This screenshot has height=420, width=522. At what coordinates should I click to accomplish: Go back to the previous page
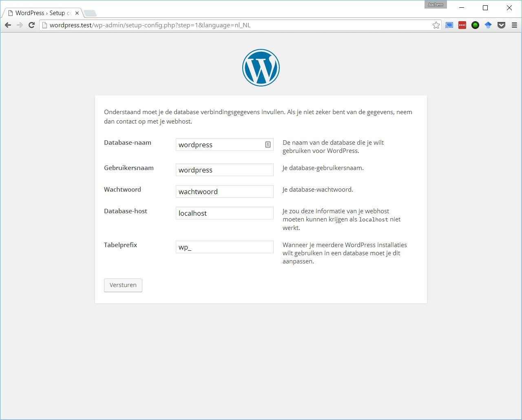click(8, 25)
